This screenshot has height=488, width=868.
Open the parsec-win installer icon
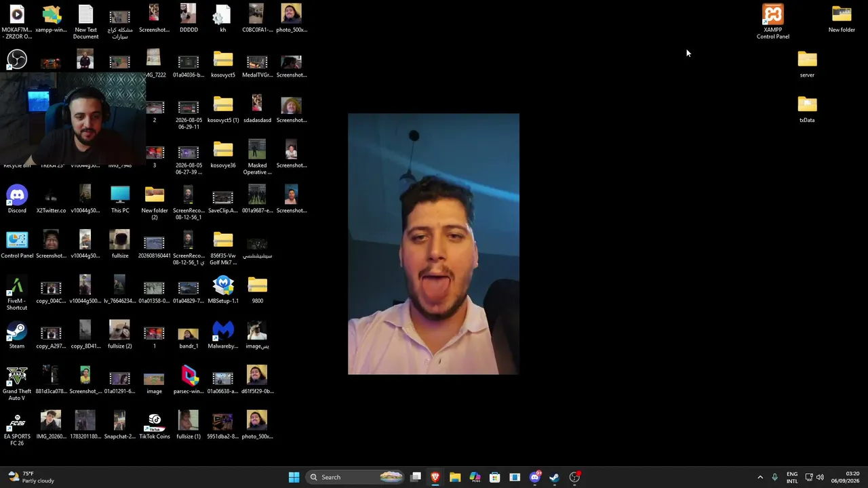pyautogui.click(x=189, y=380)
